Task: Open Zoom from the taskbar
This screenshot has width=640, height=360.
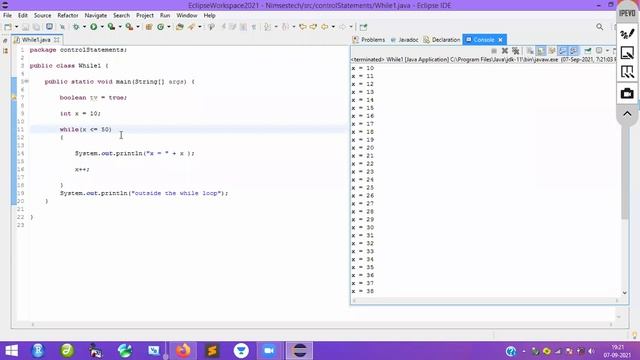Action: pyautogui.click(x=269, y=351)
